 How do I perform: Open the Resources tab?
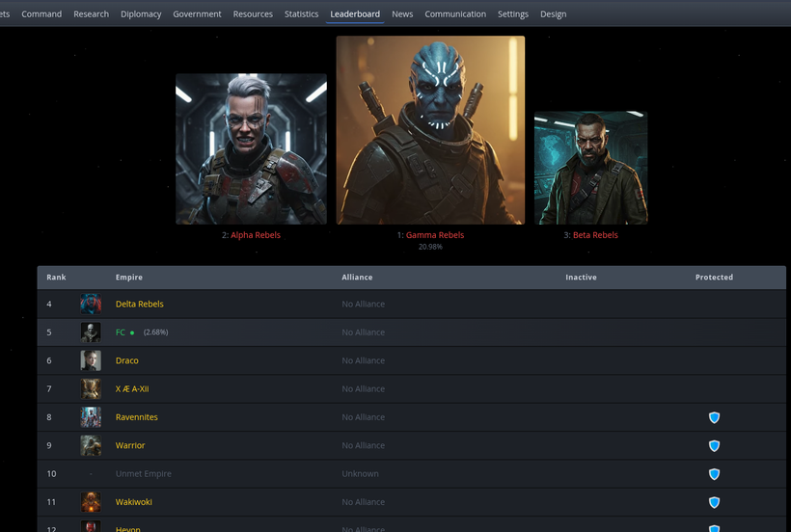click(x=253, y=14)
